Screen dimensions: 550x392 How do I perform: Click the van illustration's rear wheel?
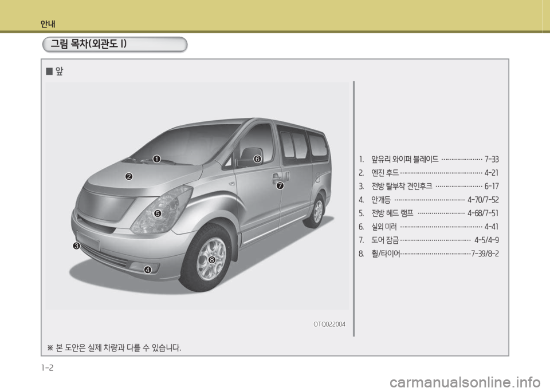(x=316, y=211)
